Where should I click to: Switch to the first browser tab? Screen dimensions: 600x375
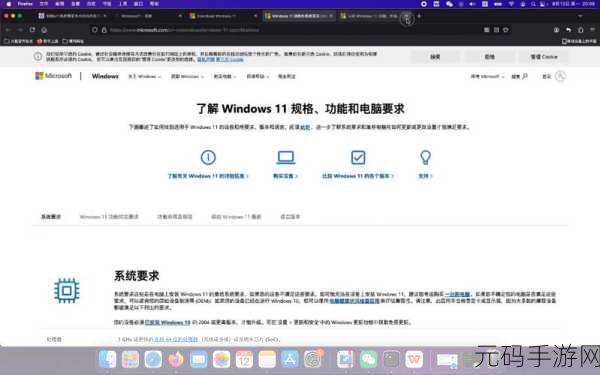73,16
